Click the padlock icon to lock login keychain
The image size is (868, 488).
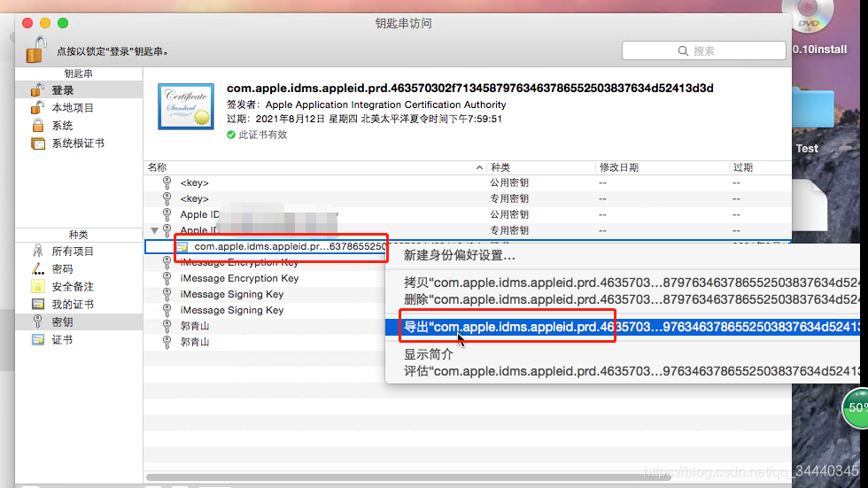click(x=36, y=50)
